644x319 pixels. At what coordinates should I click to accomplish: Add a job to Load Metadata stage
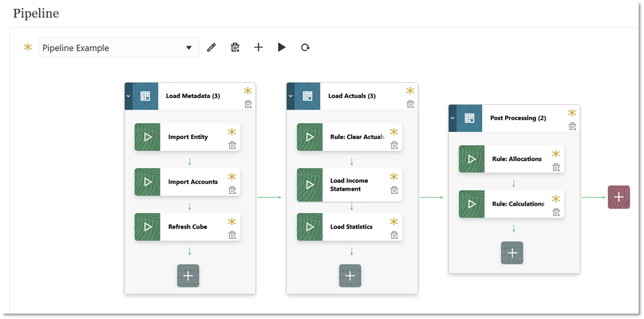tap(188, 276)
